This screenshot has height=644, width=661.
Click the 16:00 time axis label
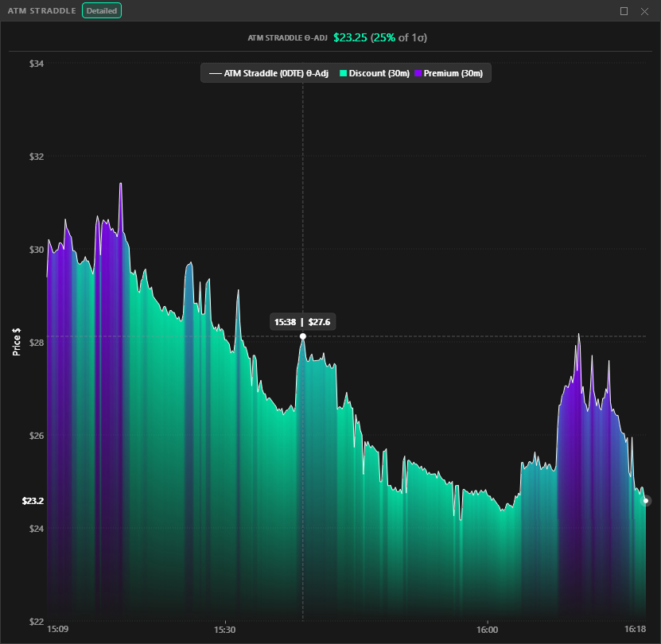[x=487, y=629]
